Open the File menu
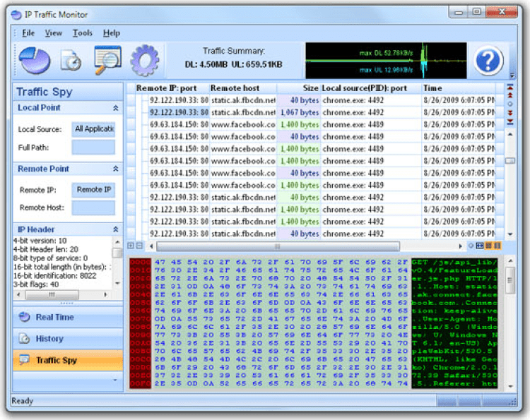530x420 pixels. (28, 33)
